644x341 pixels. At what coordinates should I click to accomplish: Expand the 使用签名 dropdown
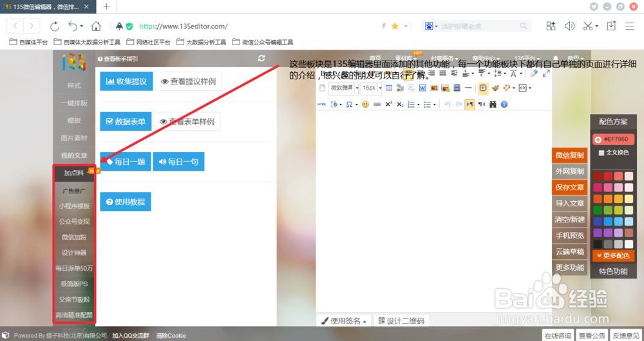pos(344,320)
